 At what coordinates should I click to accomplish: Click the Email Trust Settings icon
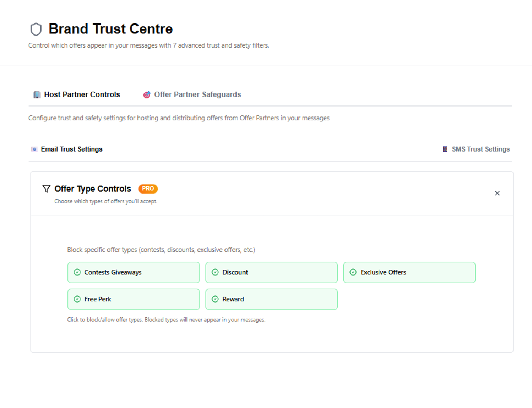tap(34, 149)
